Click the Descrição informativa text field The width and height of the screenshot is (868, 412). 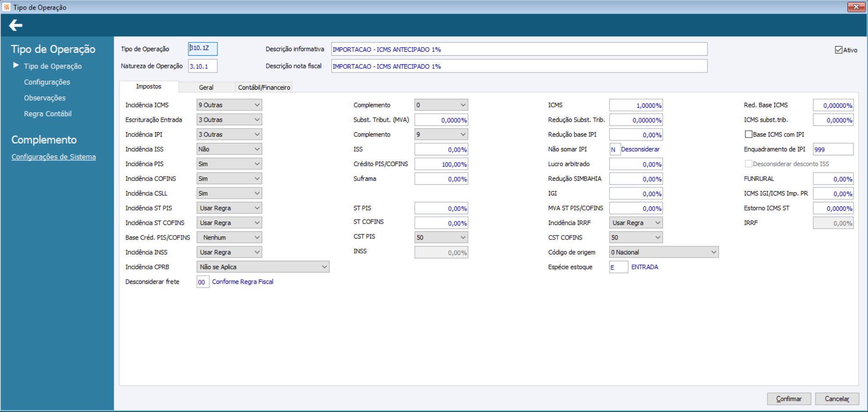click(x=519, y=49)
